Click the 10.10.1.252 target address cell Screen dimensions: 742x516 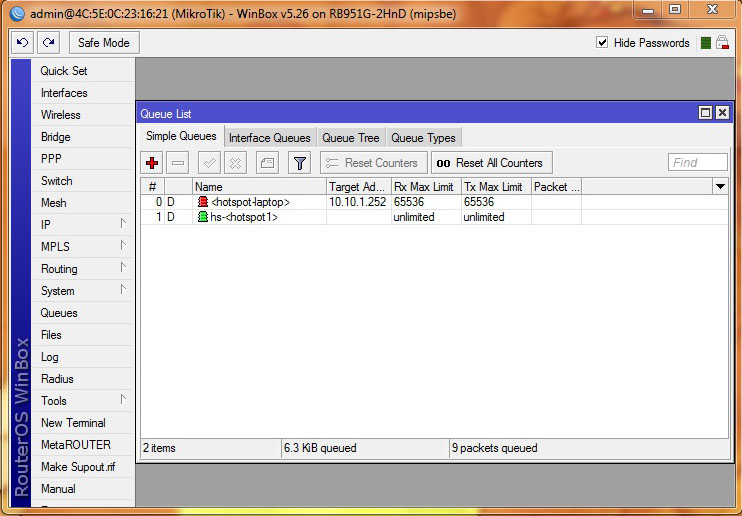358,202
